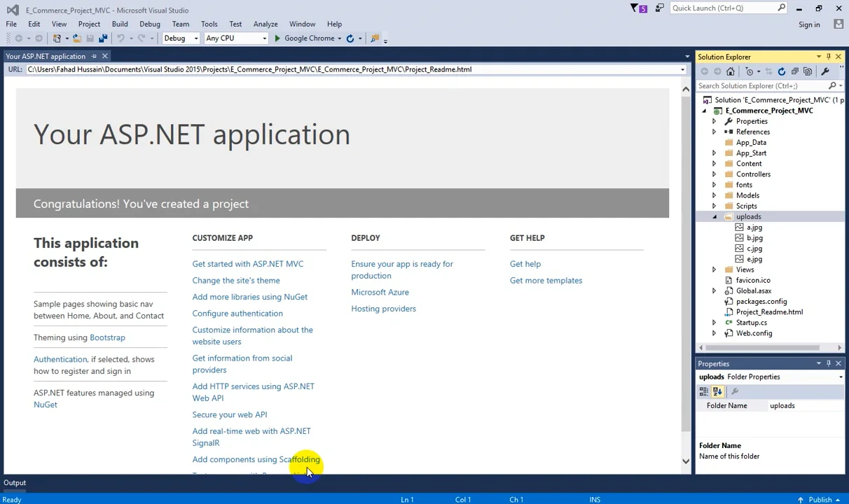
Task: Open the Output tab at bottom
Action: pos(15,482)
